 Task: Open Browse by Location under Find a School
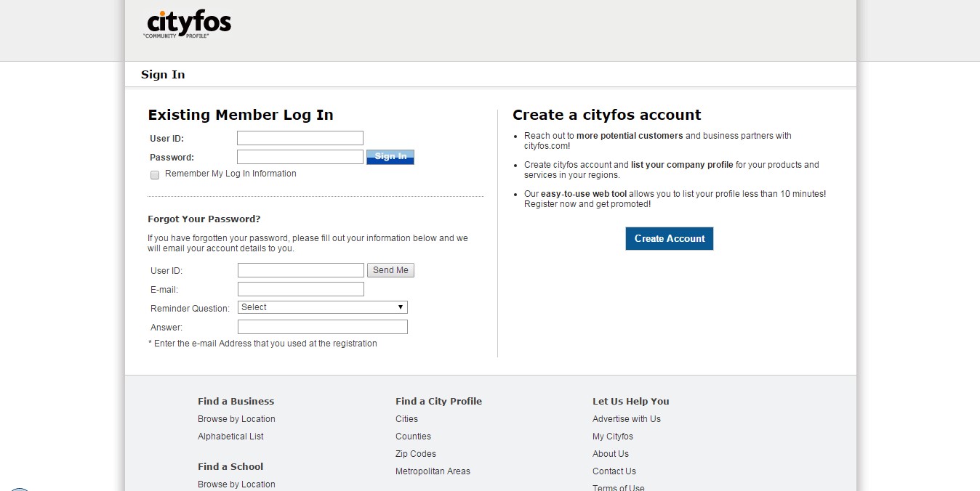[236, 484]
